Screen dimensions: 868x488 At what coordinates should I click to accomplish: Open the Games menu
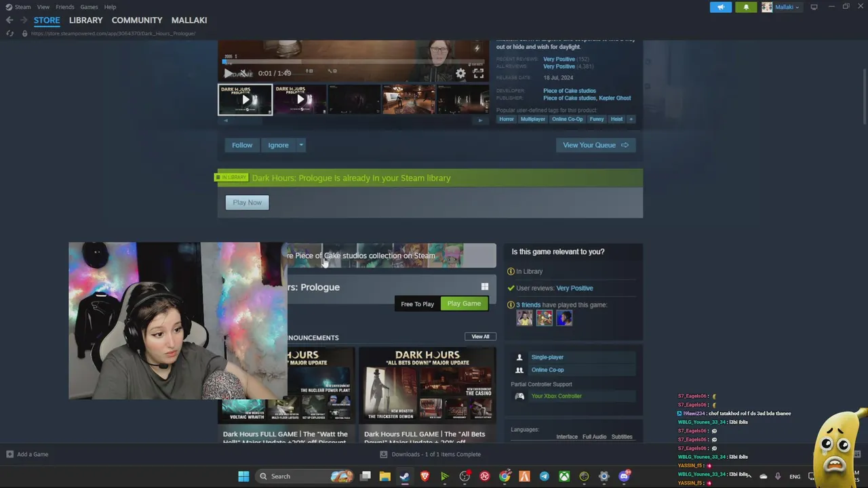89,7
